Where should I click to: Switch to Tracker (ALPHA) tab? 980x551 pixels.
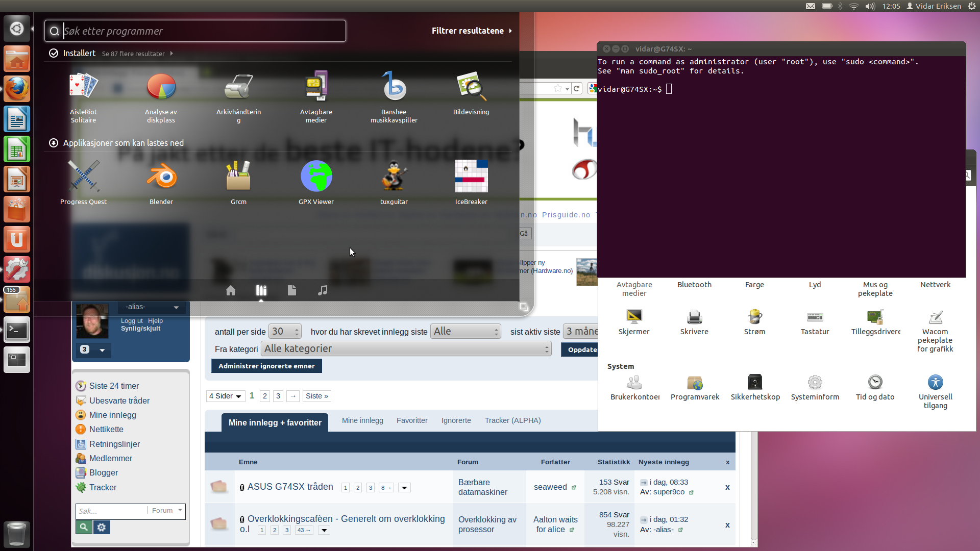[512, 420]
